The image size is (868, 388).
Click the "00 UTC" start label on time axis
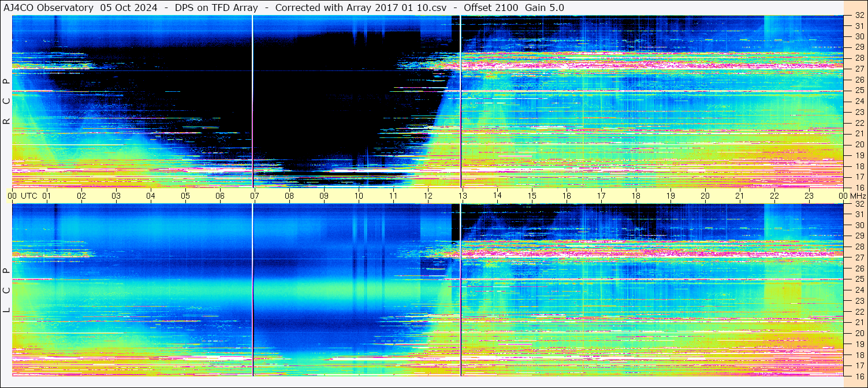coord(22,196)
